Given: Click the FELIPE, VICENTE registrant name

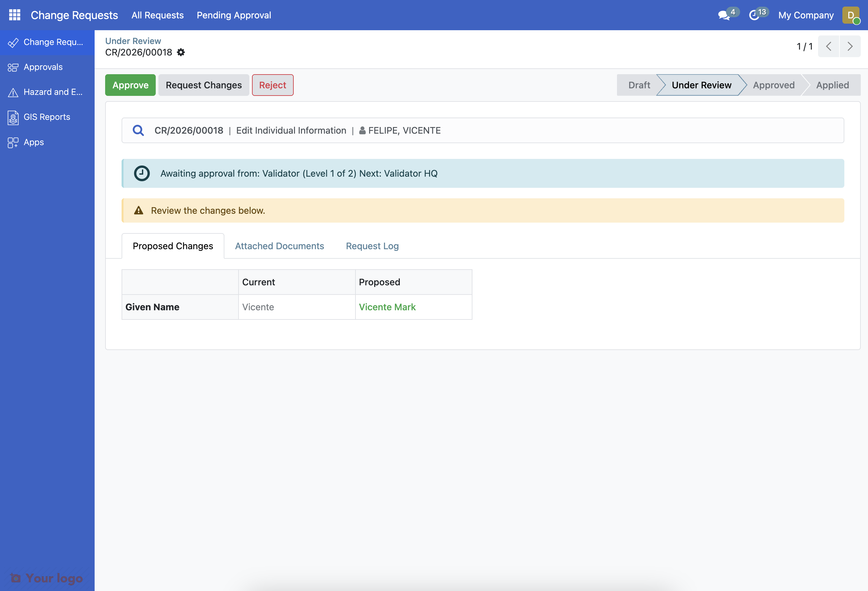Looking at the screenshot, I should (x=404, y=130).
